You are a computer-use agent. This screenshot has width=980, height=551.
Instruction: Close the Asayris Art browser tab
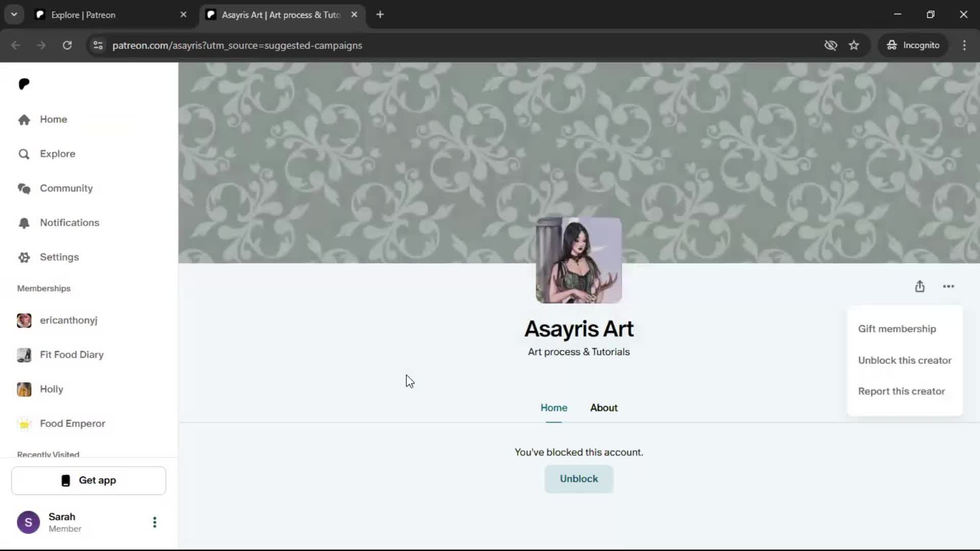[x=354, y=15]
